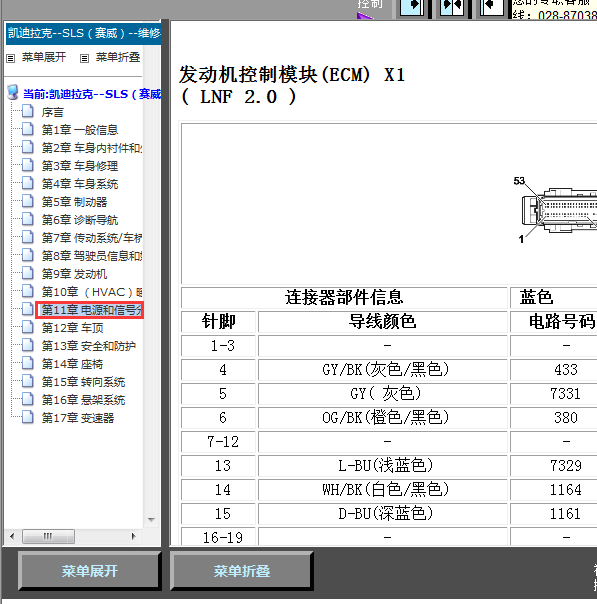Viewport: 597px width, 604px height.
Task: Click the page icon beside 第12章 车顶
Action: coord(28,327)
